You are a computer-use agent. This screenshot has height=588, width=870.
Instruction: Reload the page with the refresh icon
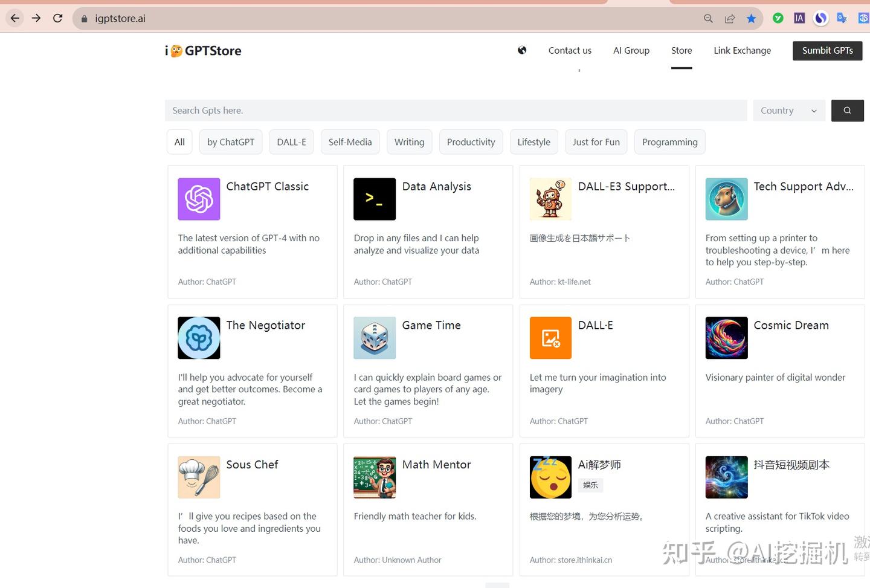click(x=58, y=18)
